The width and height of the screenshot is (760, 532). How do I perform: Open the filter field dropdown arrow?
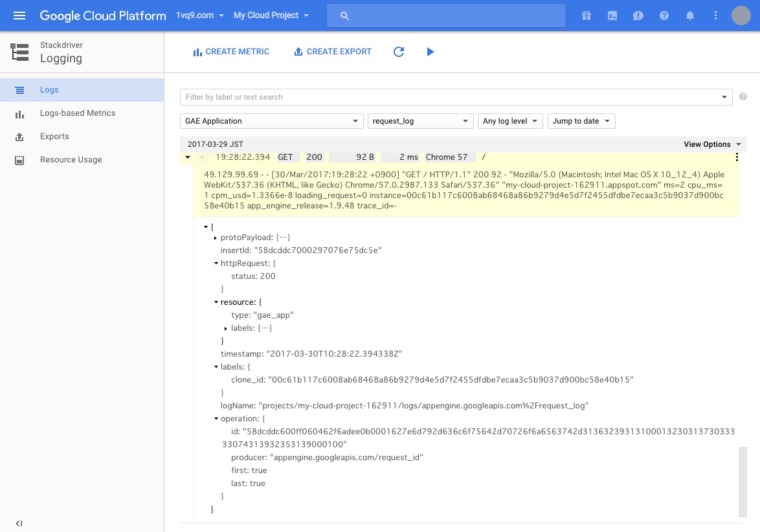coord(724,97)
